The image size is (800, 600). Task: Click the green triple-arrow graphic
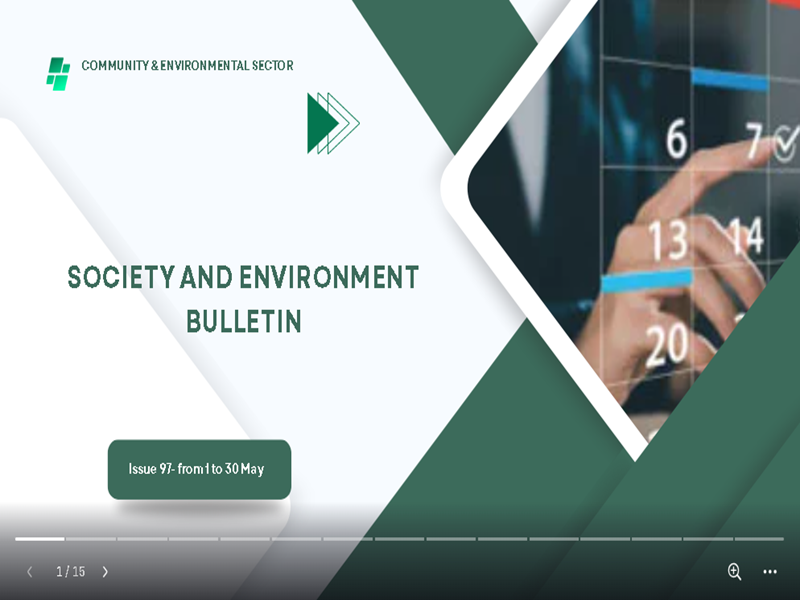pos(333,123)
